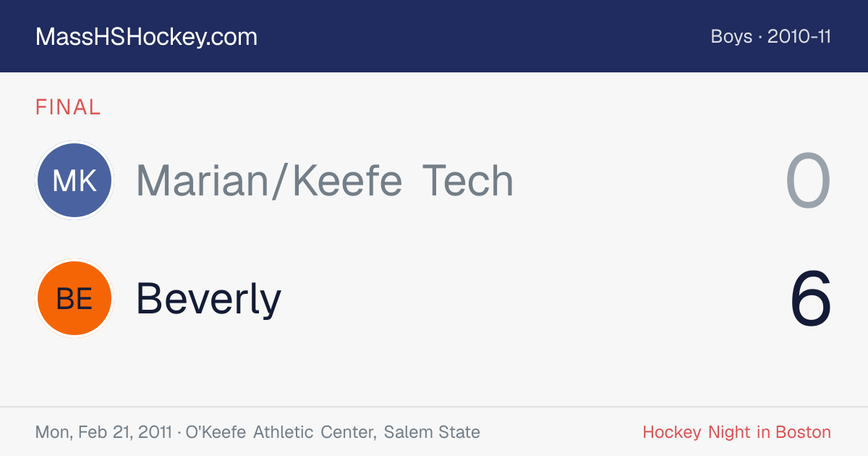The width and height of the screenshot is (868, 456).
Task: Click the red FINAL status label
Action: [68, 107]
